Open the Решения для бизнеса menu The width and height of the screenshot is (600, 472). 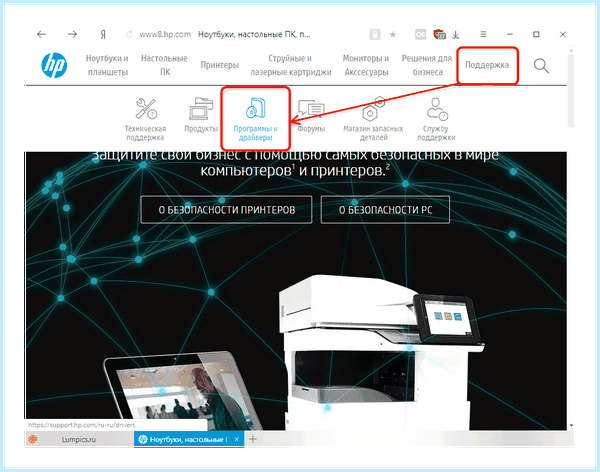pyautogui.click(x=427, y=65)
